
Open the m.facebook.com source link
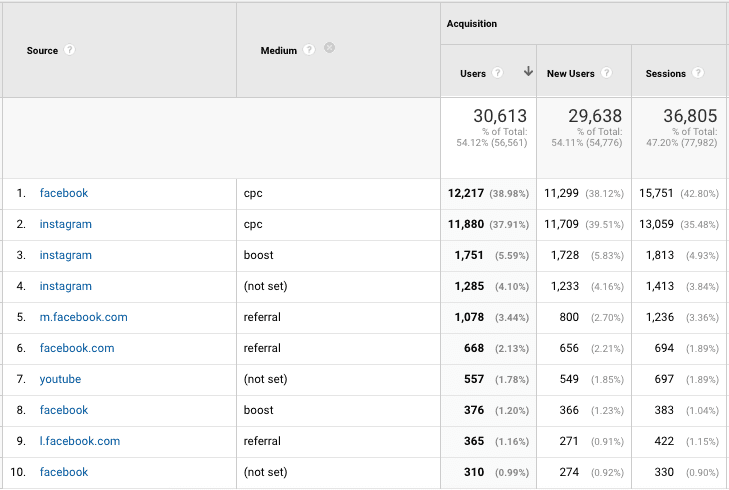[84, 317]
